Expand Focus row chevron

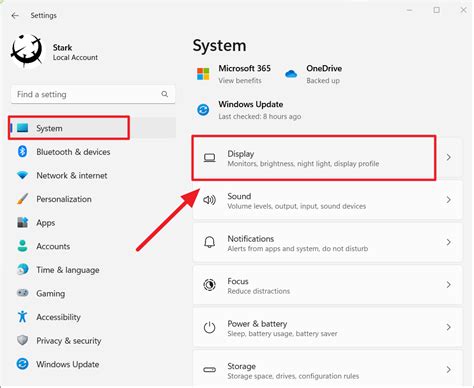449,284
